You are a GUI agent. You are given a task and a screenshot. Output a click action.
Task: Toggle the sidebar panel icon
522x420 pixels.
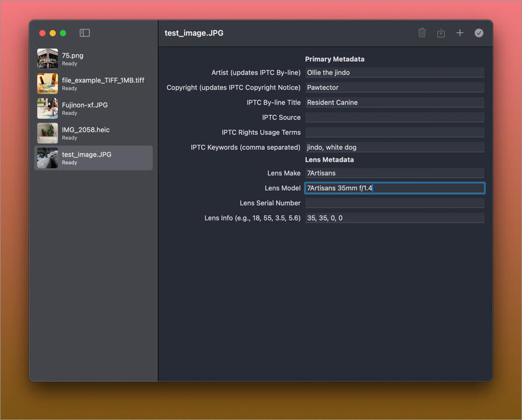coord(85,33)
